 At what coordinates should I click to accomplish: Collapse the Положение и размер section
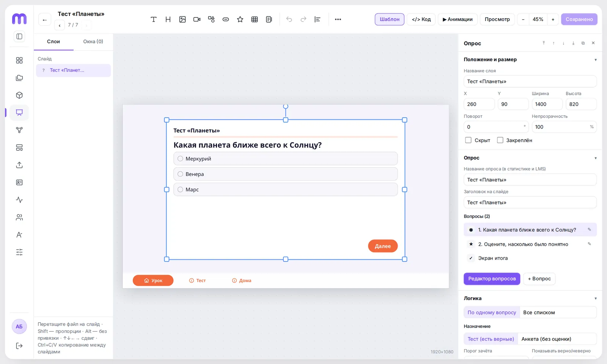(x=595, y=60)
